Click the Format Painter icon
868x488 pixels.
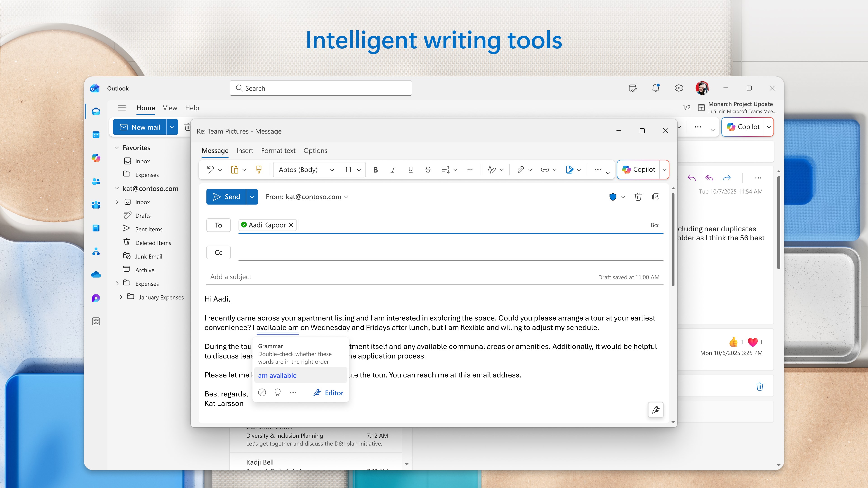[259, 169]
